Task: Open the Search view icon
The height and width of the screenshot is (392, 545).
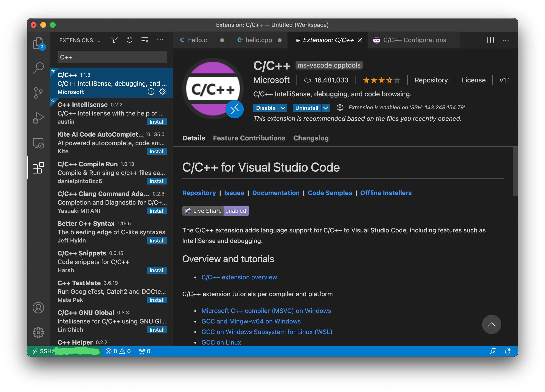Action: tap(38, 68)
